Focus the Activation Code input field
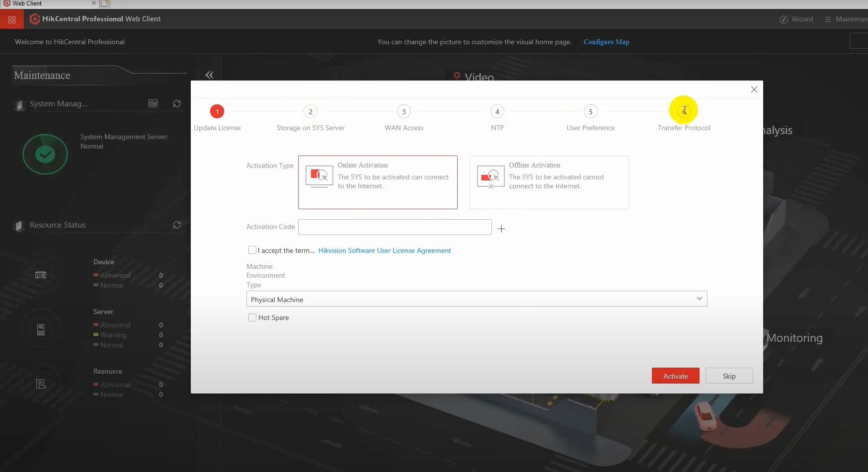This screenshot has height=472, width=868. [x=395, y=227]
